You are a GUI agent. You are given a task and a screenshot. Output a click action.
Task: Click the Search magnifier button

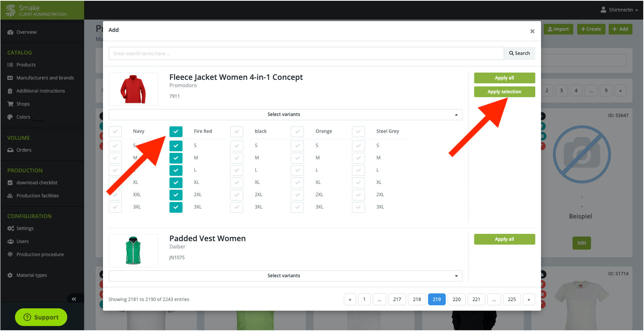520,53
